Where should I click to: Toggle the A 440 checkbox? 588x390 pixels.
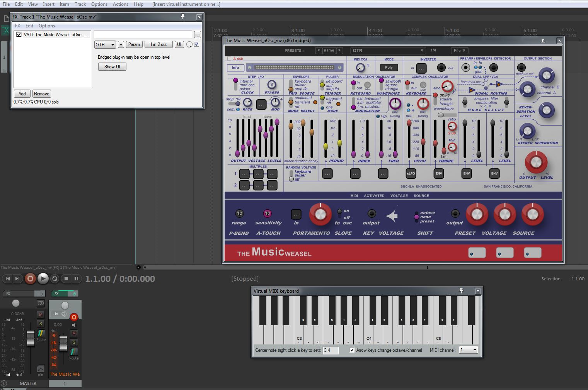click(x=229, y=59)
